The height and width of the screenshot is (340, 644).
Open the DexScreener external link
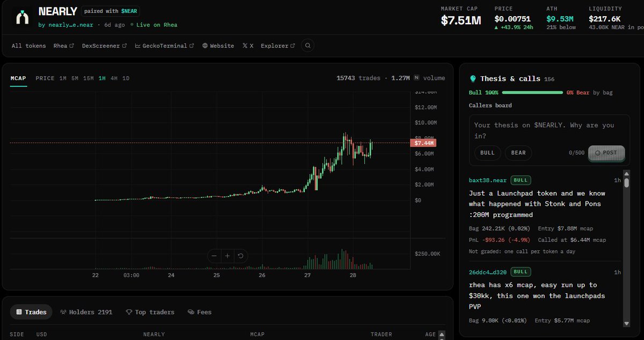pos(105,46)
